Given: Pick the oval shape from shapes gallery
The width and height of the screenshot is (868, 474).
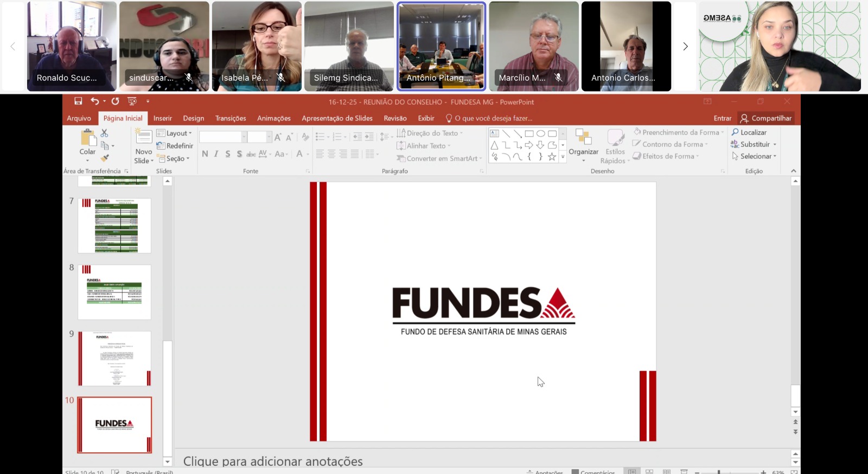Looking at the screenshot, I should [x=540, y=133].
